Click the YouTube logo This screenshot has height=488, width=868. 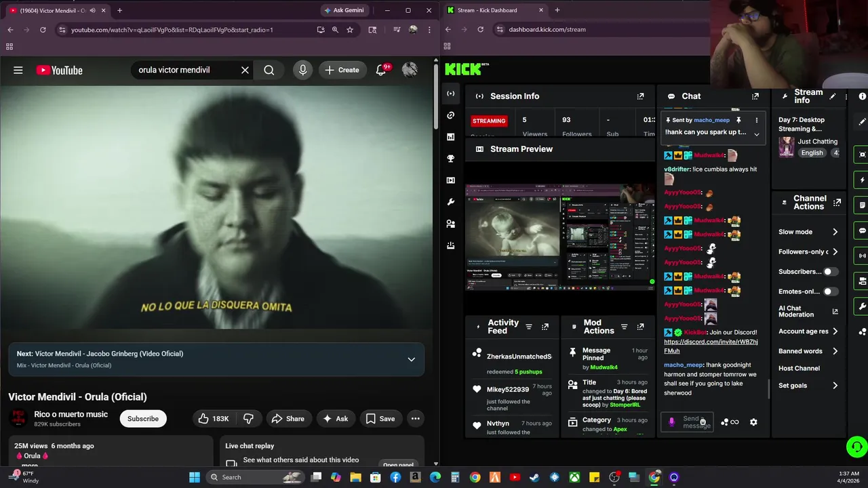tap(59, 70)
